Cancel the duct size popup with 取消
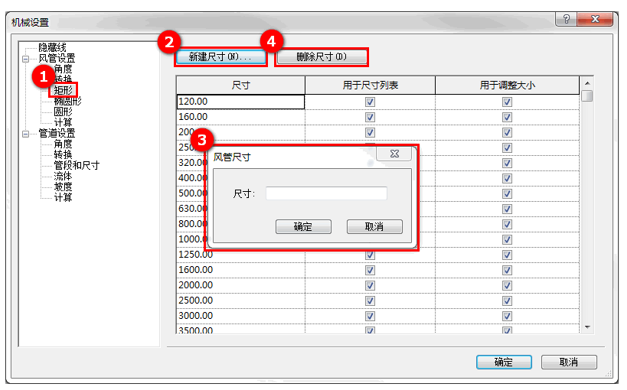627x390 pixels. [374, 227]
